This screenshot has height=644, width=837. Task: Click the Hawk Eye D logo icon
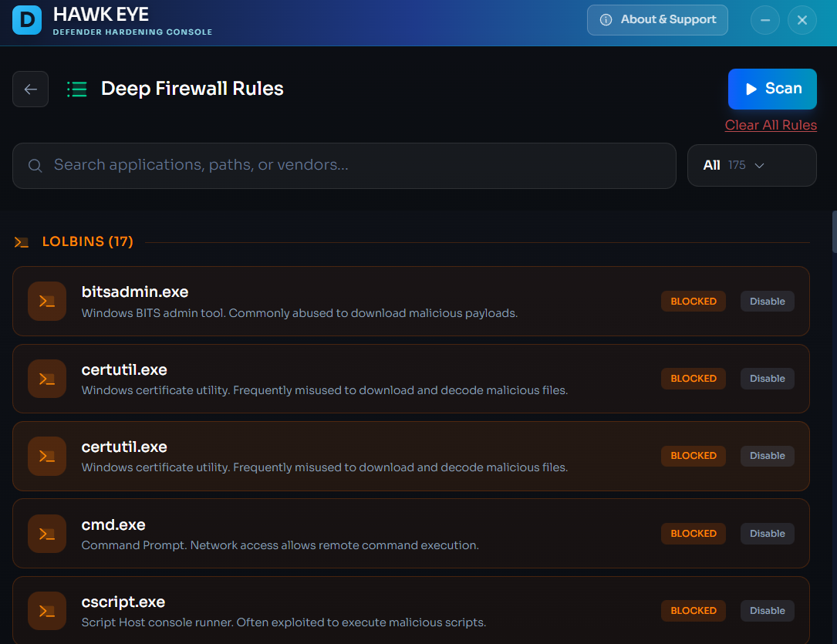click(28, 21)
